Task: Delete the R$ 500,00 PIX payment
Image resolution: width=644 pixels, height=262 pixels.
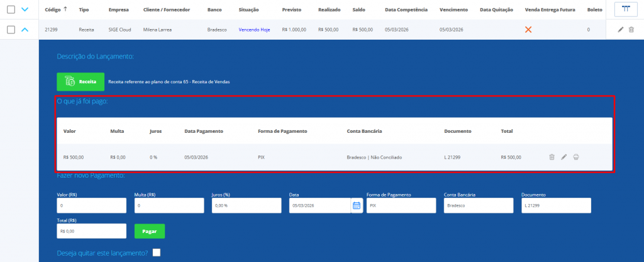Action: 552,157
